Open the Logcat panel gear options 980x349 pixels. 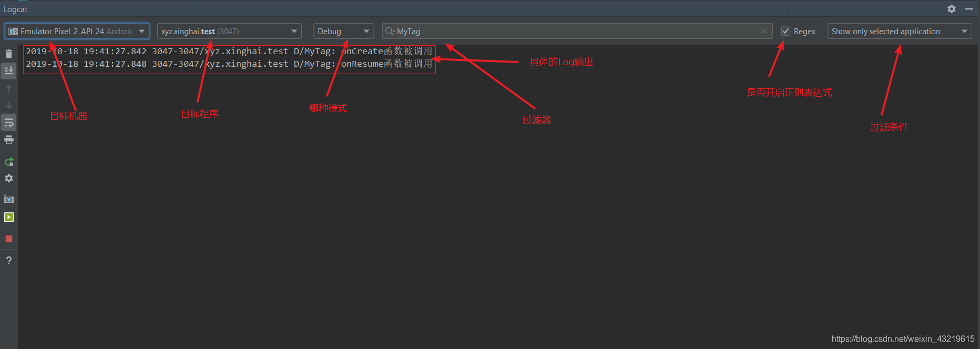[x=952, y=9]
